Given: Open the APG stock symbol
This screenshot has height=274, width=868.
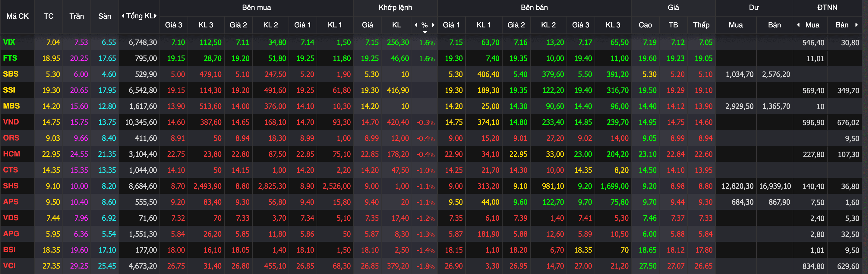Looking at the screenshot, I should point(11,234).
